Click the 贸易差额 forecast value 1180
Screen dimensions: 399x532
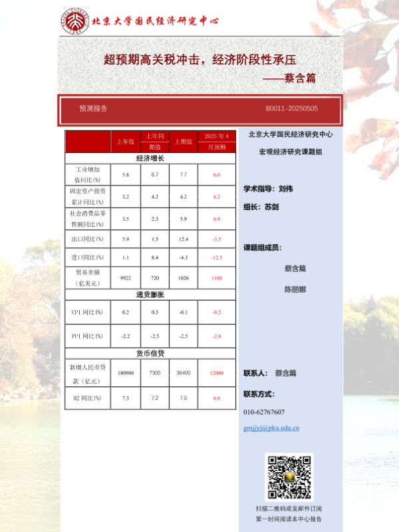pos(216,277)
